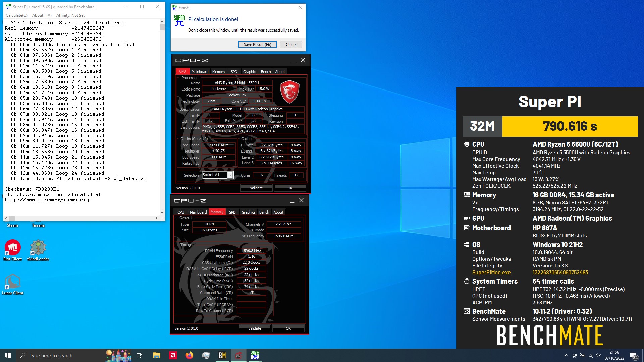This screenshot has width=644, height=362.
Task: Click Validate in upper CPU-Z window
Action: click(x=256, y=188)
